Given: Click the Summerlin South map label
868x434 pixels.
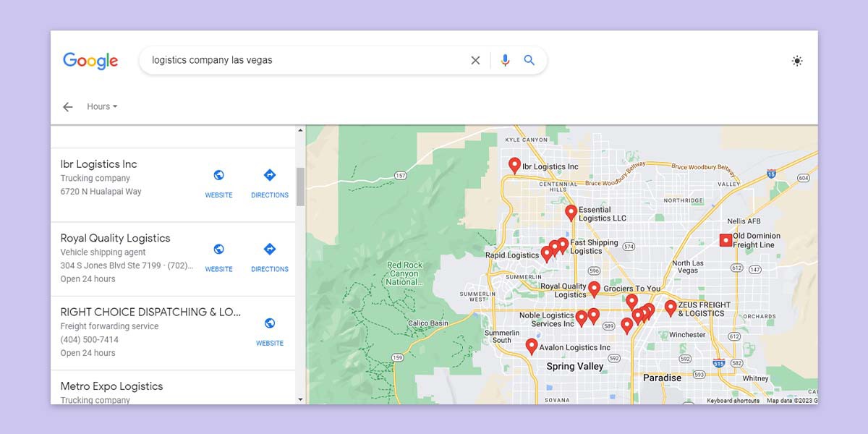Looking at the screenshot, I should click(502, 336).
